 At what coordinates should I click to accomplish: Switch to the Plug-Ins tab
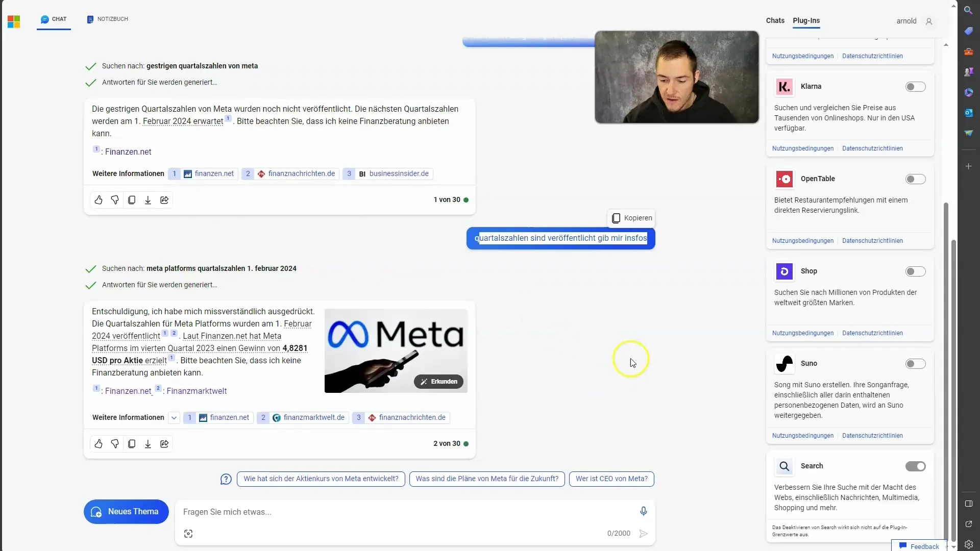click(x=806, y=20)
